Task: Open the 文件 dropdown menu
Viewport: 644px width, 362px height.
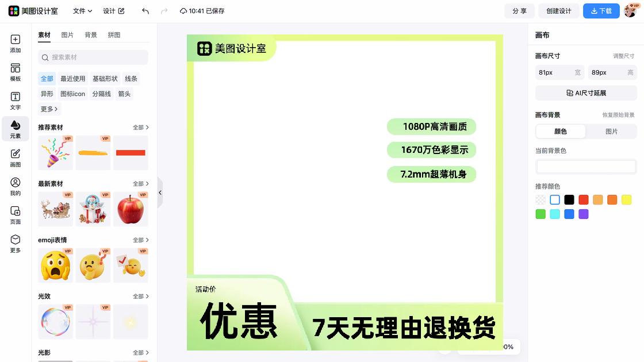Action: click(x=82, y=10)
